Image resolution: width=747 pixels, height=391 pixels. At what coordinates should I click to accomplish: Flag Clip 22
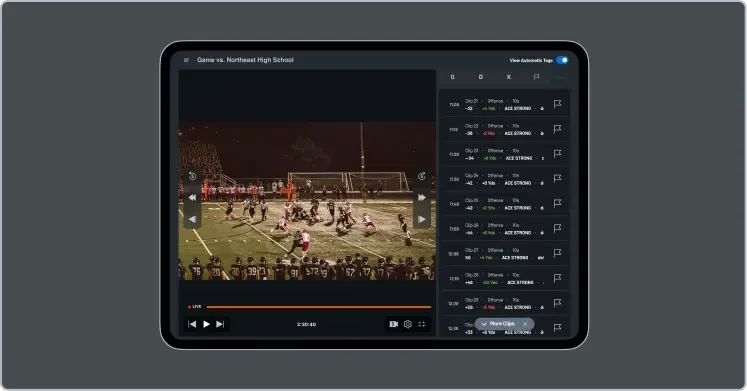(x=557, y=129)
